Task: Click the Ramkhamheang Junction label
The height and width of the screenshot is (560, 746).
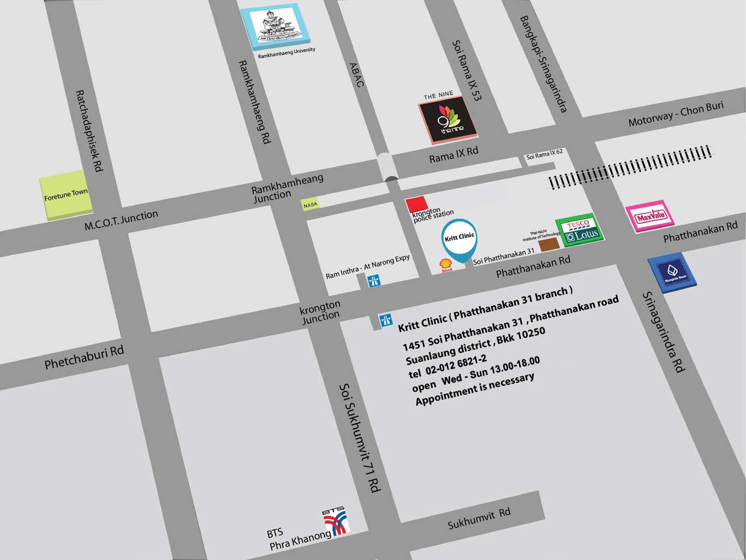Action: (x=288, y=188)
